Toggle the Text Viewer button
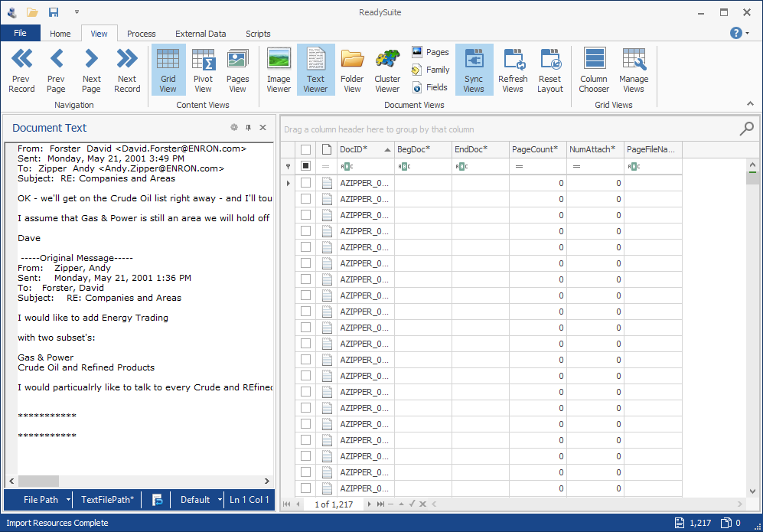763x532 pixels. point(316,70)
